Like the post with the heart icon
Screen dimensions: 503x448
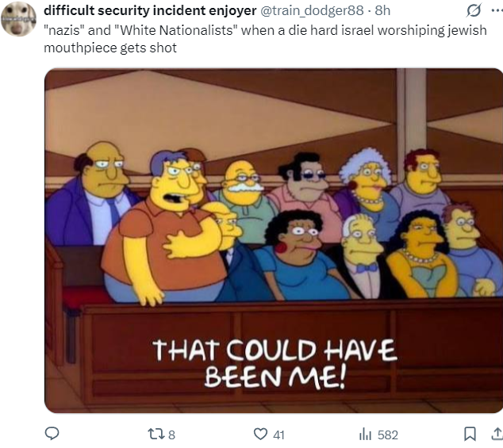(x=260, y=435)
